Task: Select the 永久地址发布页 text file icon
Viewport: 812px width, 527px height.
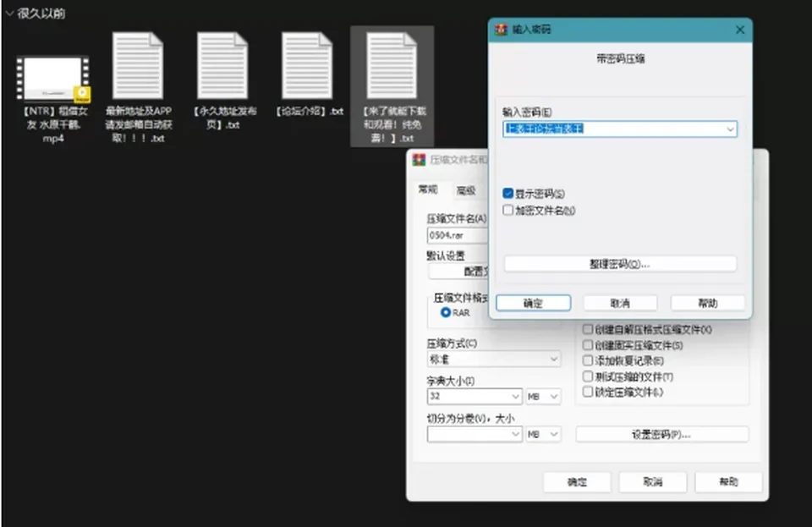Action: pos(222,65)
